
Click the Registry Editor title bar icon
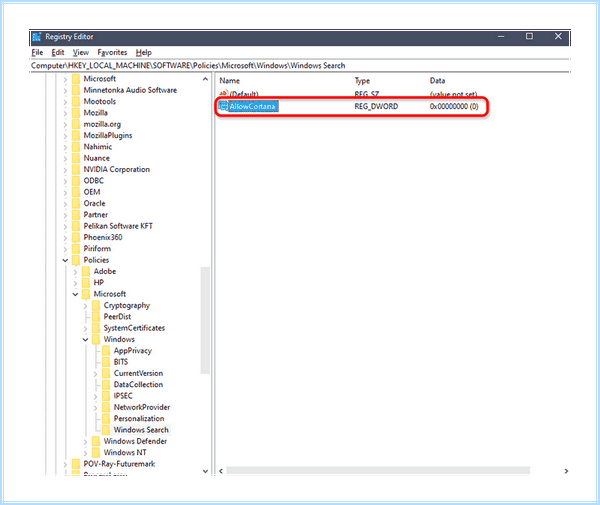[x=37, y=37]
